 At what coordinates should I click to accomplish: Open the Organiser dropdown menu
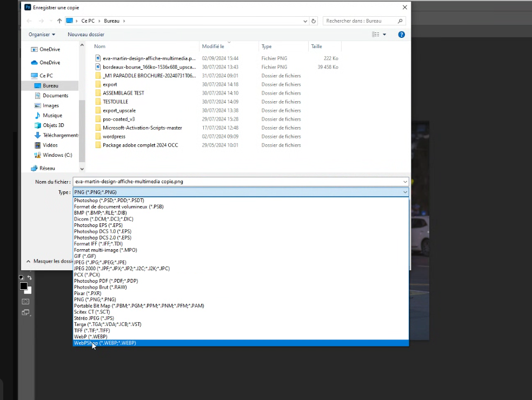[42, 35]
